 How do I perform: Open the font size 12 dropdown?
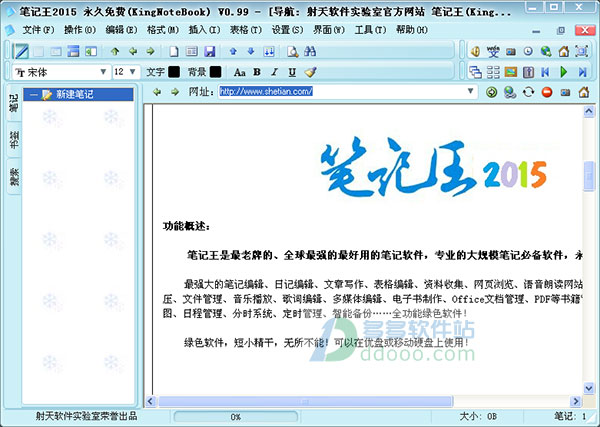pos(133,72)
